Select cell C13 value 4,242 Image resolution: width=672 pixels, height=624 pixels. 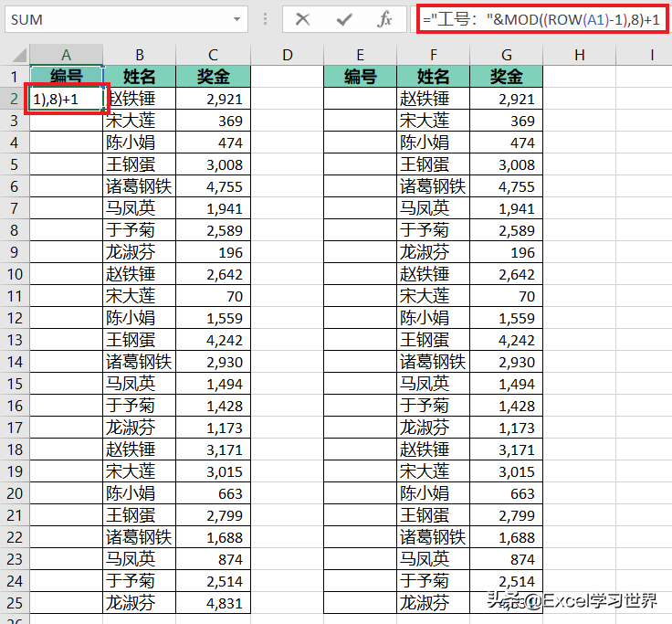click(213, 340)
